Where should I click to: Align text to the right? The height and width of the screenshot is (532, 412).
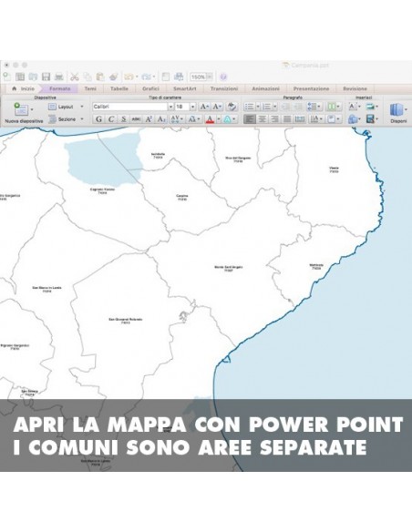(x=274, y=119)
